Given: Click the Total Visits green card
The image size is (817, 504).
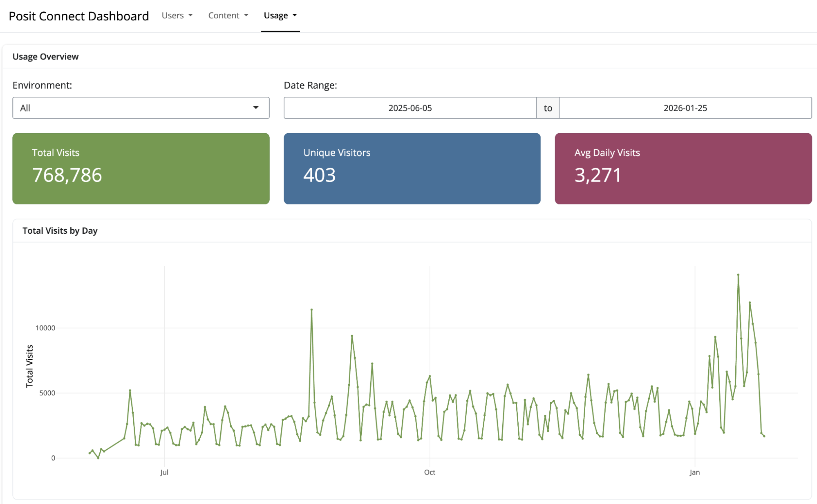Looking at the screenshot, I should point(141,168).
